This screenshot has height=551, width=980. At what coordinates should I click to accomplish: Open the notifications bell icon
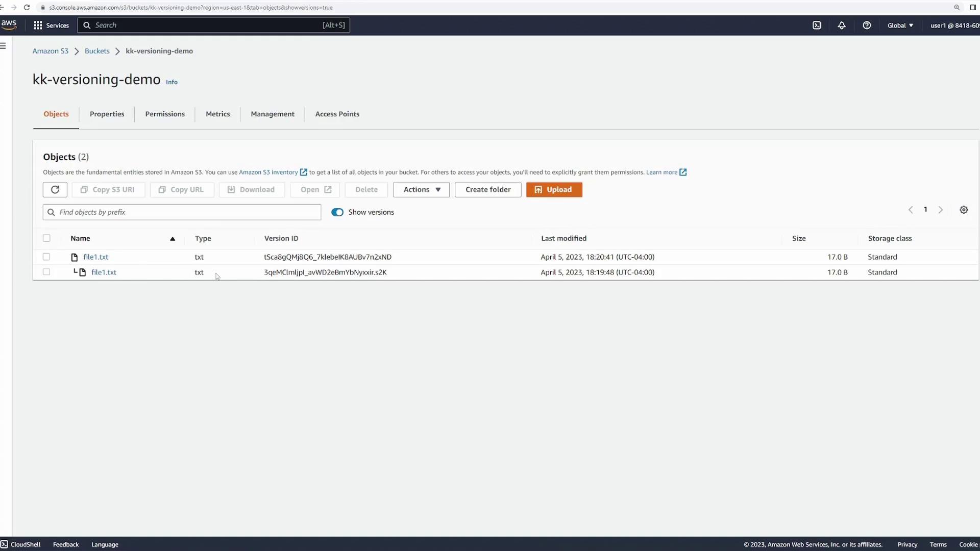tap(842, 26)
